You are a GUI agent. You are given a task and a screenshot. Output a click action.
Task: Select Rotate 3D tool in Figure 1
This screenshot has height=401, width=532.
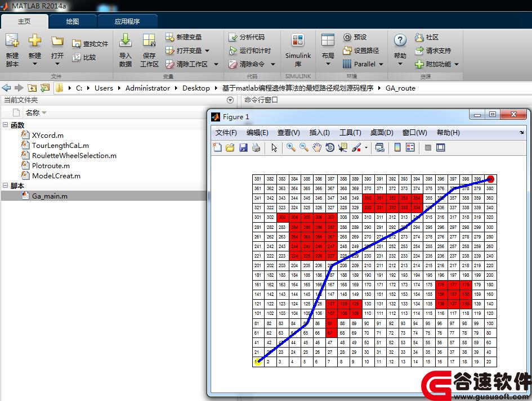(x=330, y=147)
